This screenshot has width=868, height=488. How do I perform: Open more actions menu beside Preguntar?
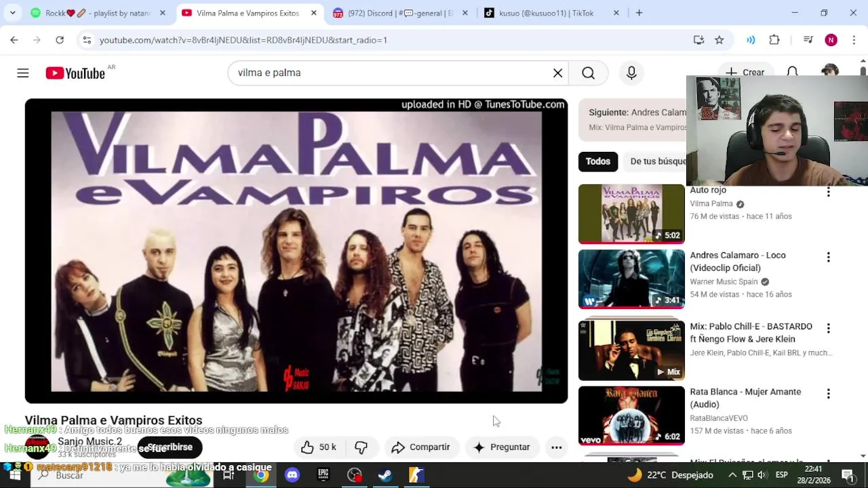(557, 447)
